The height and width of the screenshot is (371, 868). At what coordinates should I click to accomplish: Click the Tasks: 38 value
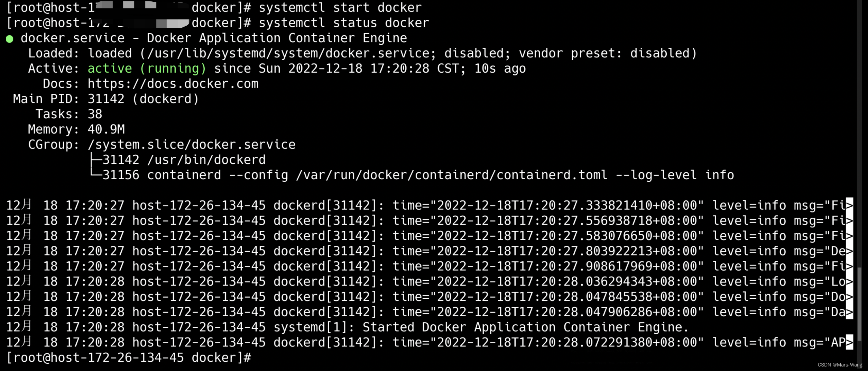click(95, 114)
